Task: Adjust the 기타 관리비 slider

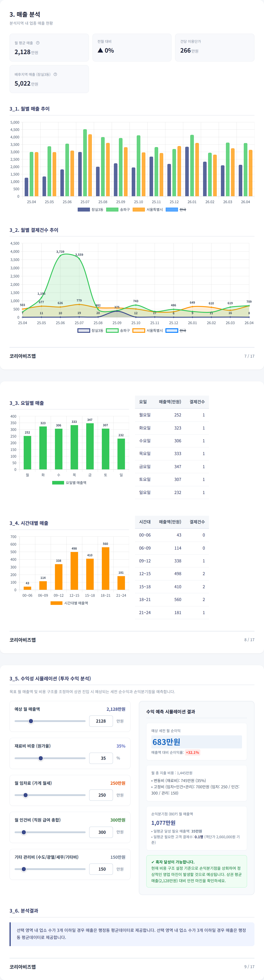Action: [50, 869]
